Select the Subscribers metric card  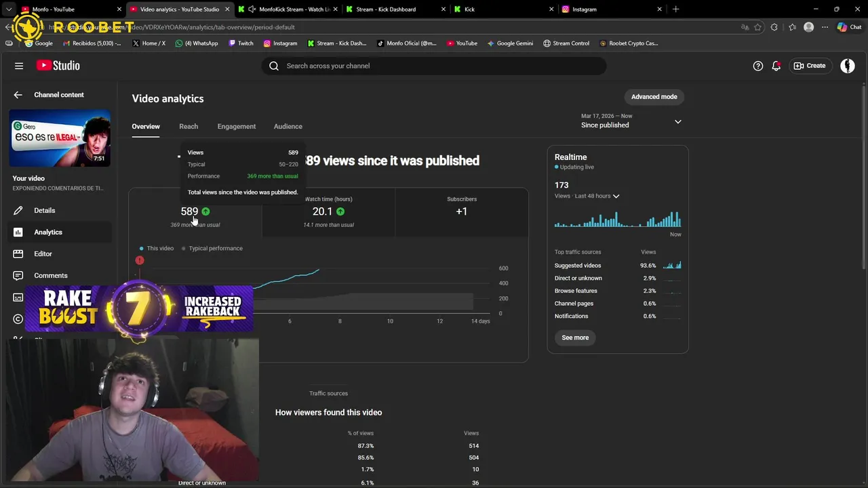coord(462,212)
